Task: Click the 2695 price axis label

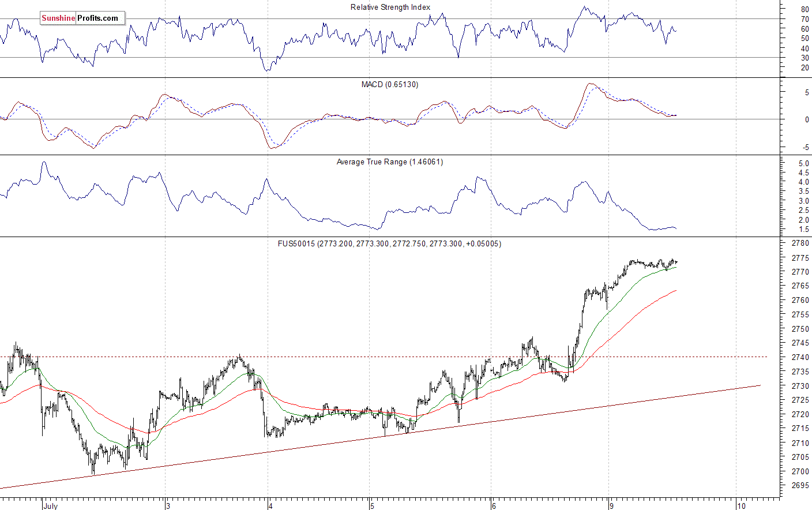Action: (x=800, y=486)
